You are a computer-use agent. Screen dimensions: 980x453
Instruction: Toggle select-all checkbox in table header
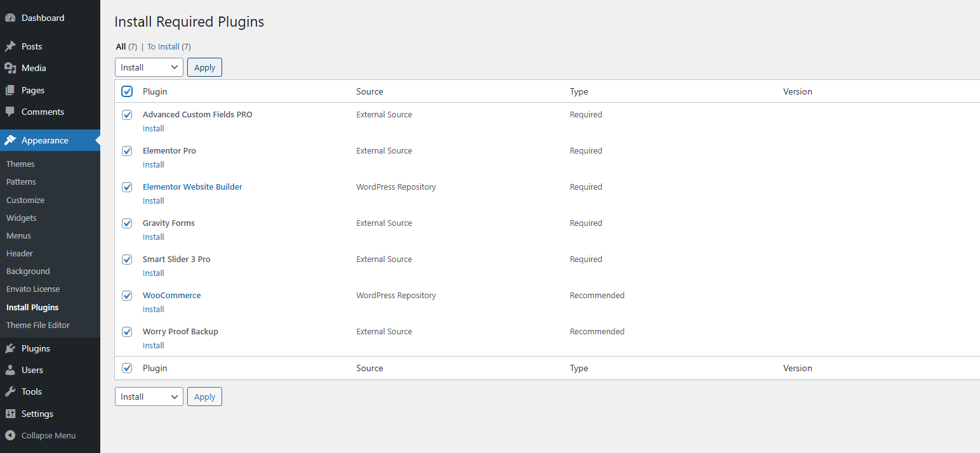click(127, 91)
